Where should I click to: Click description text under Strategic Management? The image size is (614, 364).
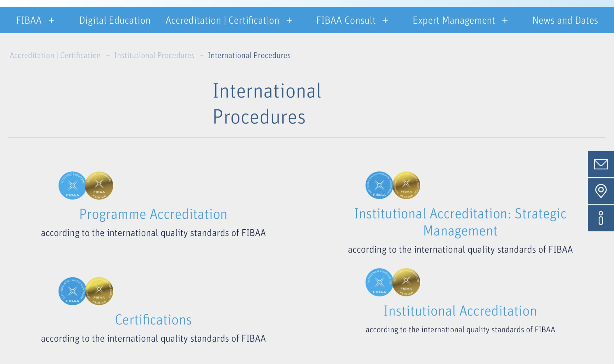coord(460,249)
